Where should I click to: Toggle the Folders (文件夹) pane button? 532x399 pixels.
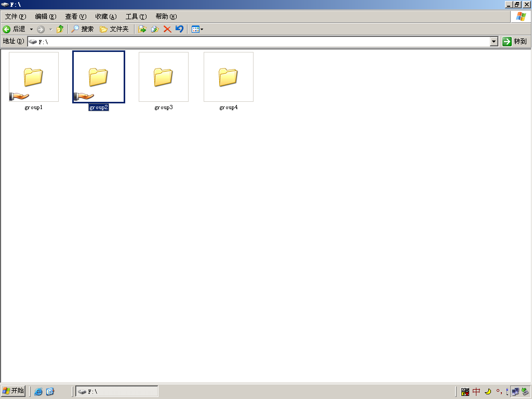coord(114,29)
